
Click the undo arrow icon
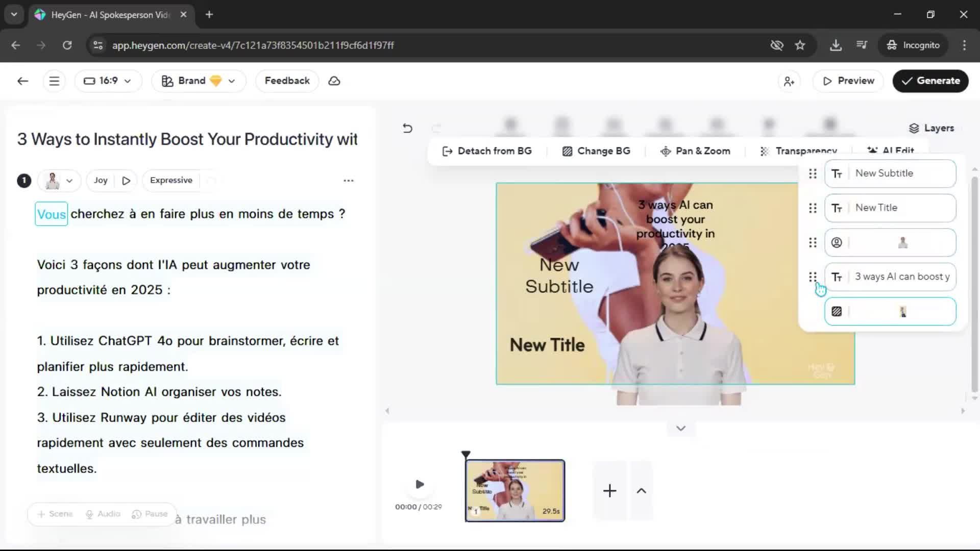click(407, 128)
